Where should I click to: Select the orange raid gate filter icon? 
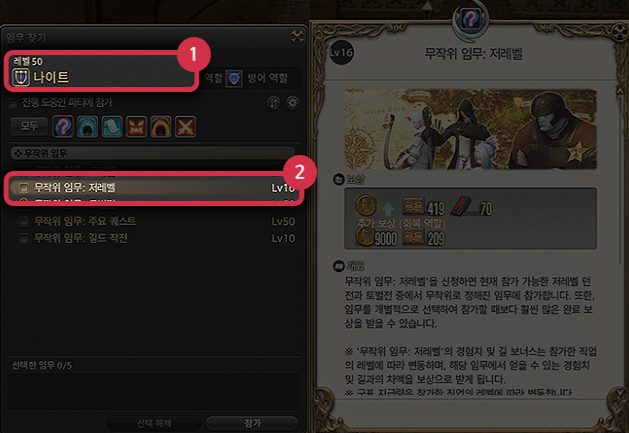click(x=161, y=126)
